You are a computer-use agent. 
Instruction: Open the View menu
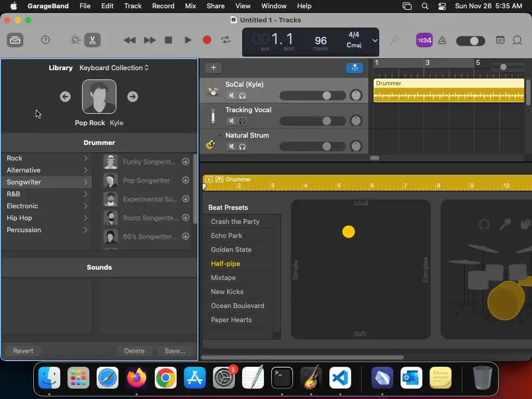tap(243, 6)
